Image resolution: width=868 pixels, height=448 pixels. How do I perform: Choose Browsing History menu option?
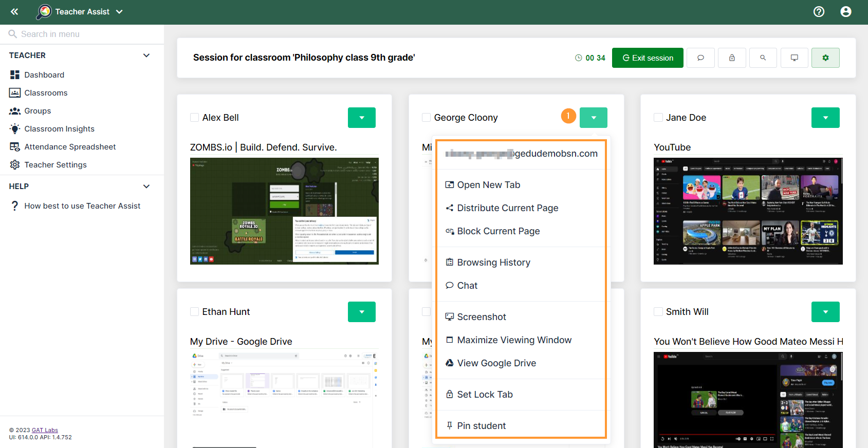point(493,263)
